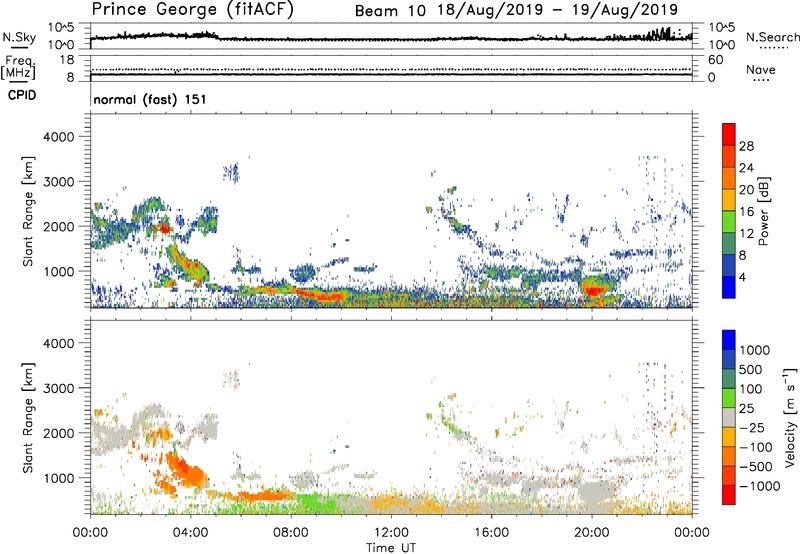Image resolution: width=800 pixels, height=554 pixels.
Task: Click the 'Prince George (fitACF)' plot title
Action: click(x=192, y=9)
